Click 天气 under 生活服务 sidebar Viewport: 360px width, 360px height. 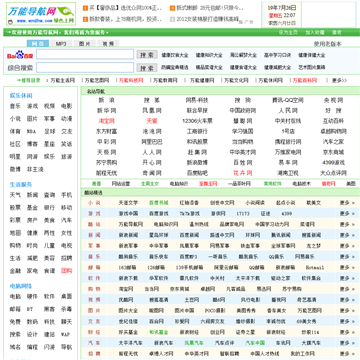(x=15, y=195)
